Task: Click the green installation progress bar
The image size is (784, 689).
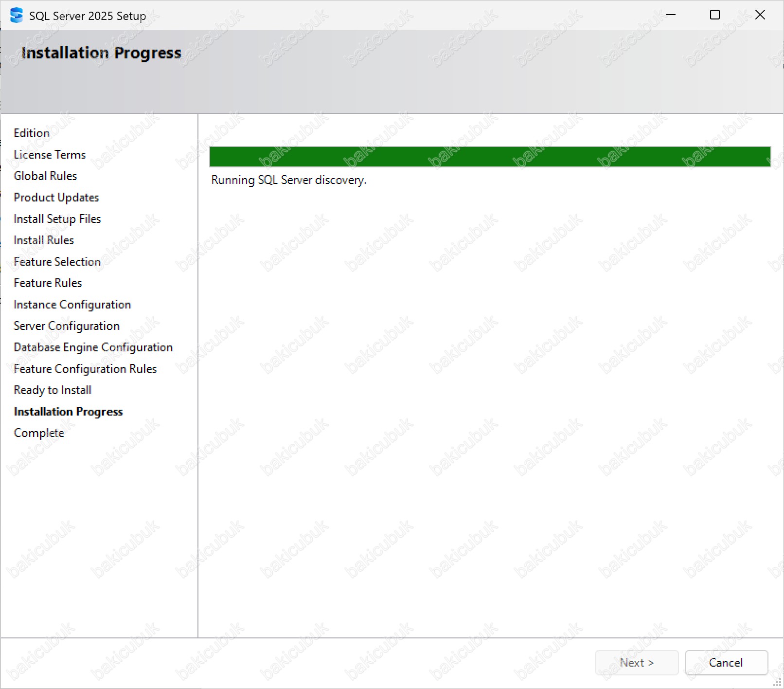Action: point(490,157)
